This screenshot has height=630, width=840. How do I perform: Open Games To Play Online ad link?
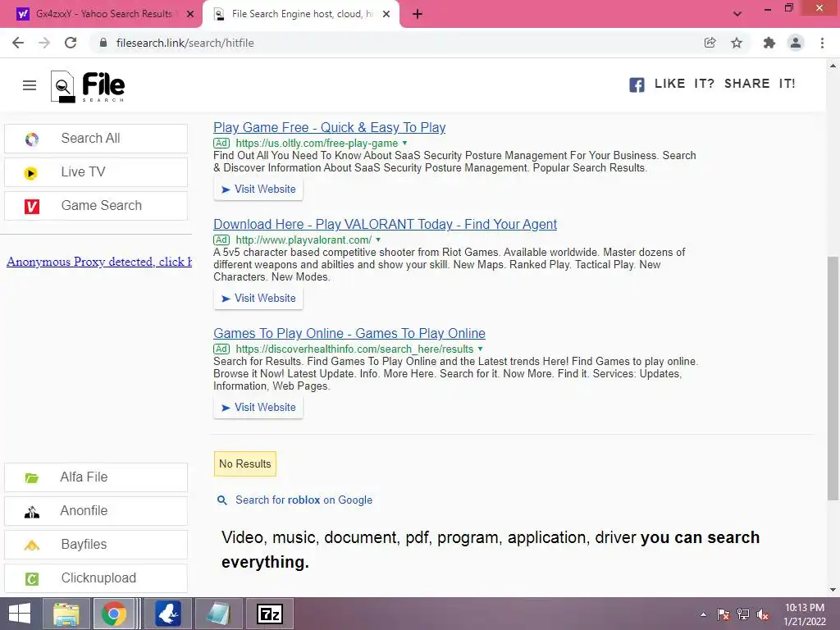click(349, 333)
